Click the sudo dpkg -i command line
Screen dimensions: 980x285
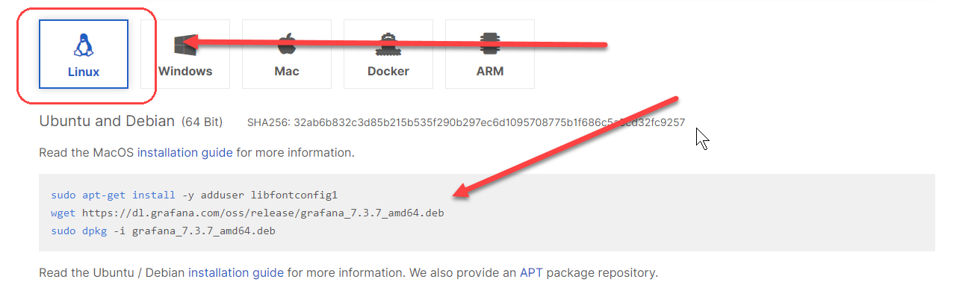point(163,231)
